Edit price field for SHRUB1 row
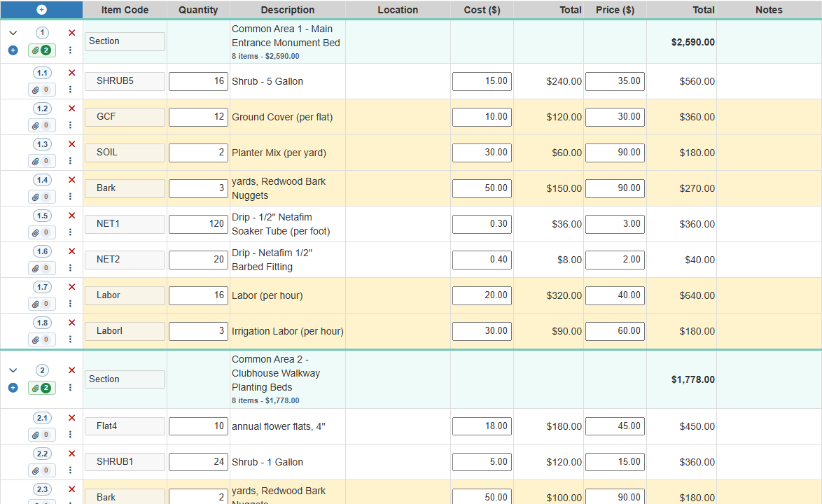Screen dimensions: 822x504 point(615,462)
